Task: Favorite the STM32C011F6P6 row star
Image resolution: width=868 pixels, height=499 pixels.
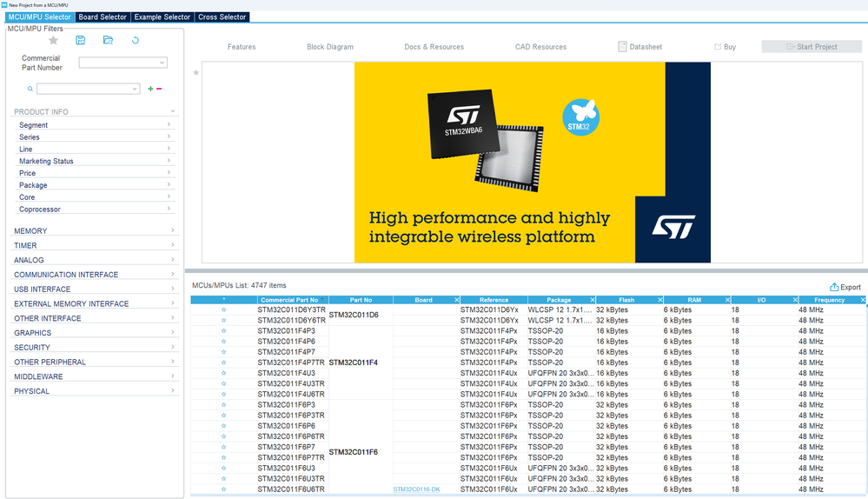Action: 223,426
